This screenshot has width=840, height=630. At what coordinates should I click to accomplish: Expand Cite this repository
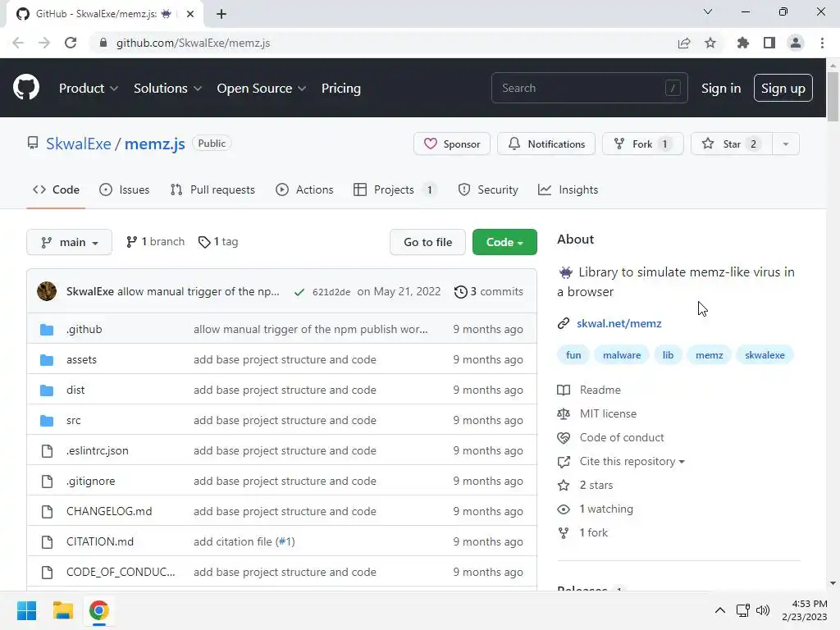coord(632,461)
